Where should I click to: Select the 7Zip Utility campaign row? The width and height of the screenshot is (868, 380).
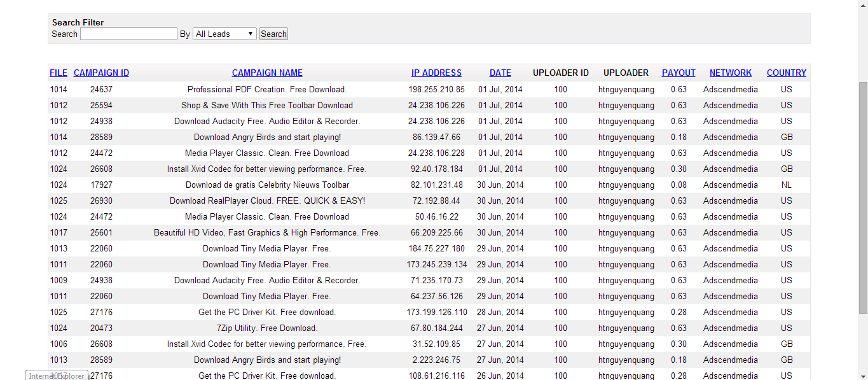[x=267, y=328]
